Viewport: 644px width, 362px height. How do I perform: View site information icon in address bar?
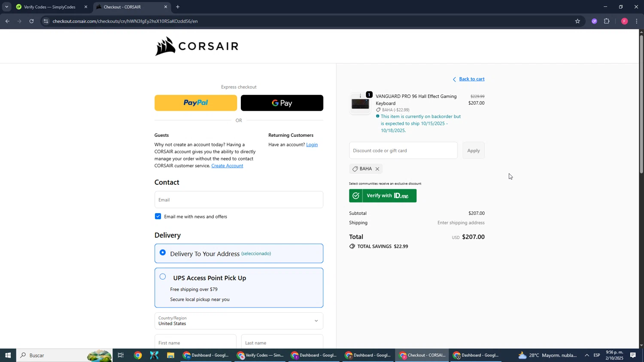point(46,21)
